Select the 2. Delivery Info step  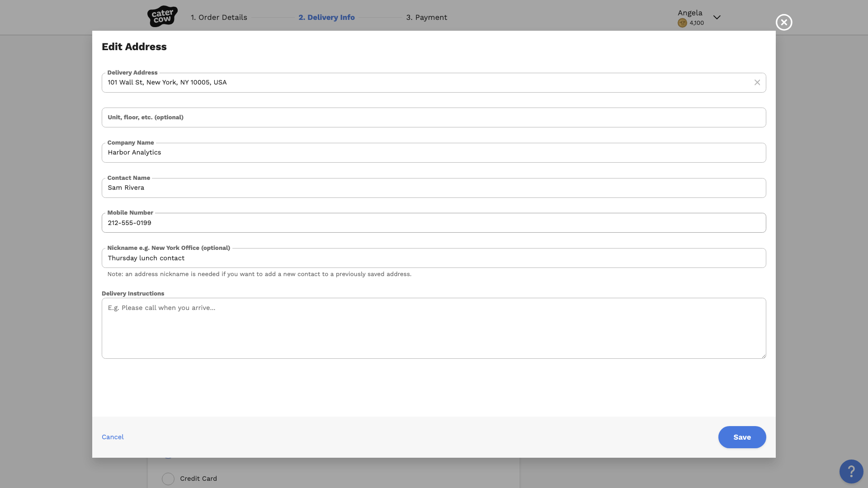click(326, 18)
